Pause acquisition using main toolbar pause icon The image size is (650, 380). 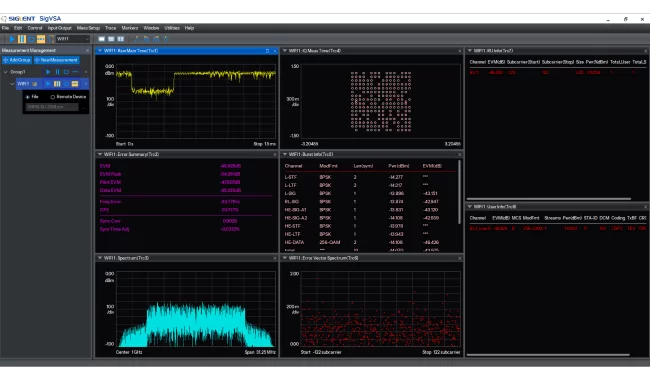click(x=22, y=39)
